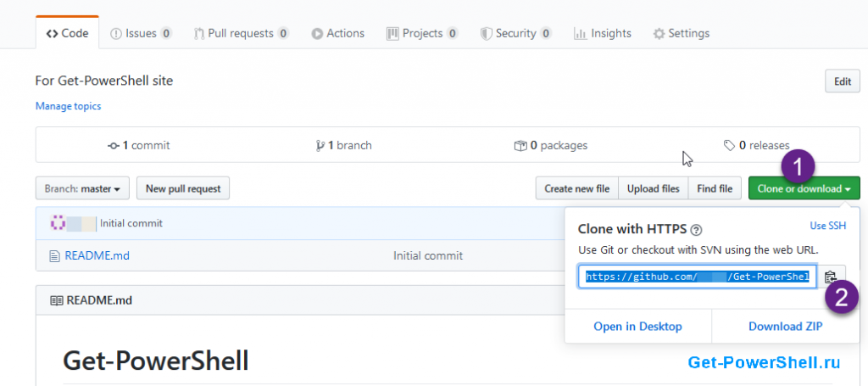Click the Download ZIP link

(x=786, y=326)
